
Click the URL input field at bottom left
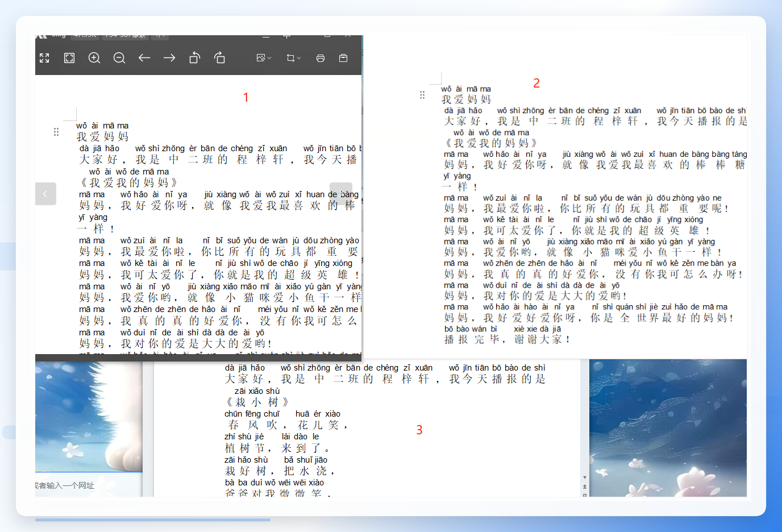89,485
